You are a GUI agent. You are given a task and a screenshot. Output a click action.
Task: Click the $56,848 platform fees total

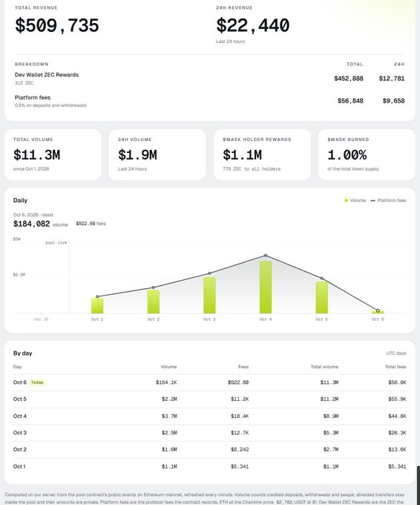[x=350, y=101]
